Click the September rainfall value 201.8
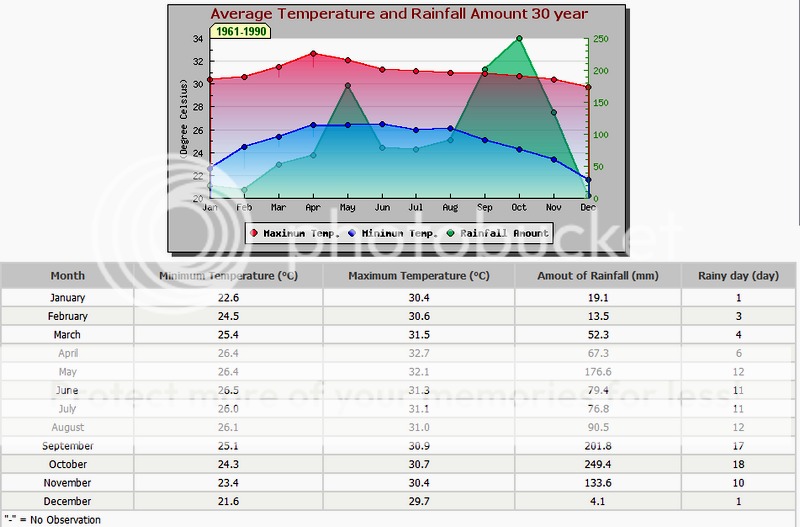 pyautogui.click(x=597, y=446)
